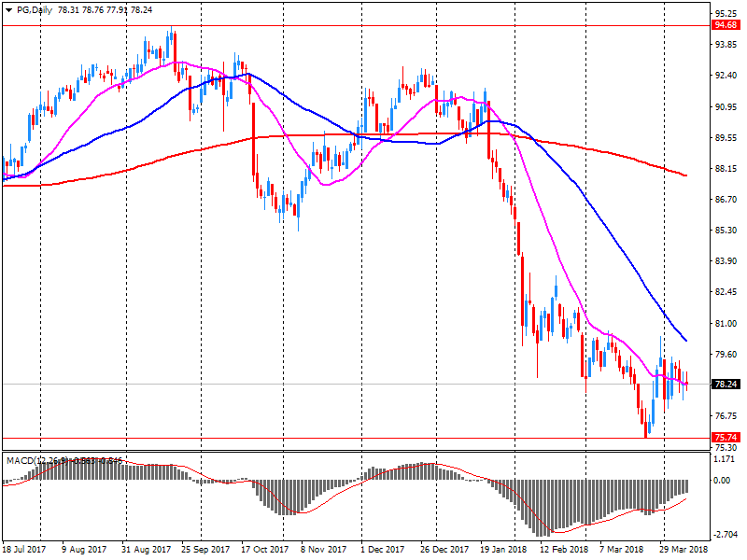Click the 93.85 price scale value
Screen dimensions: 747x560
point(726,44)
